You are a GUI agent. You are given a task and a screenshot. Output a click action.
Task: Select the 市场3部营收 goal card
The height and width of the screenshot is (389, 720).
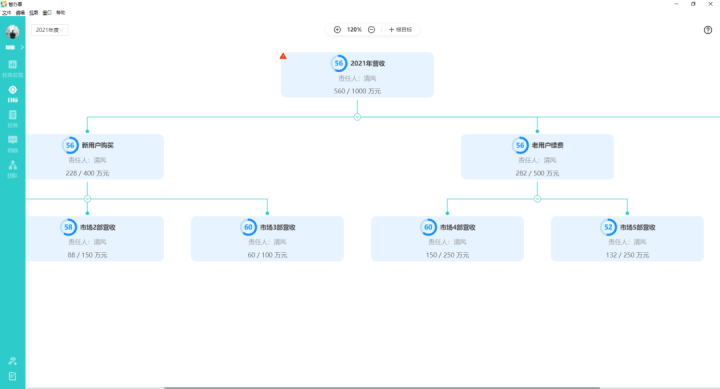pos(267,239)
